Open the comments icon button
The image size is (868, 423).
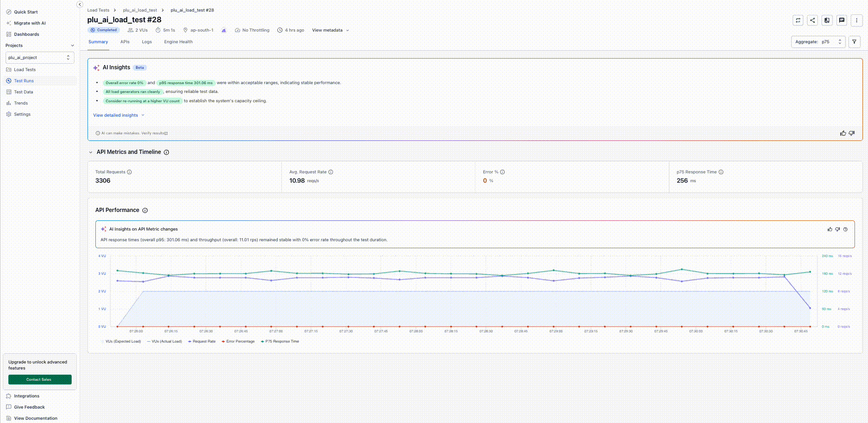pyautogui.click(x=841, y=20)
